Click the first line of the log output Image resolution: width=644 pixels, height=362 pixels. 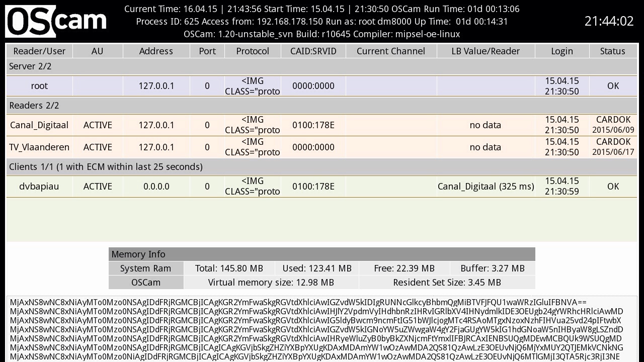pos(298,303)
